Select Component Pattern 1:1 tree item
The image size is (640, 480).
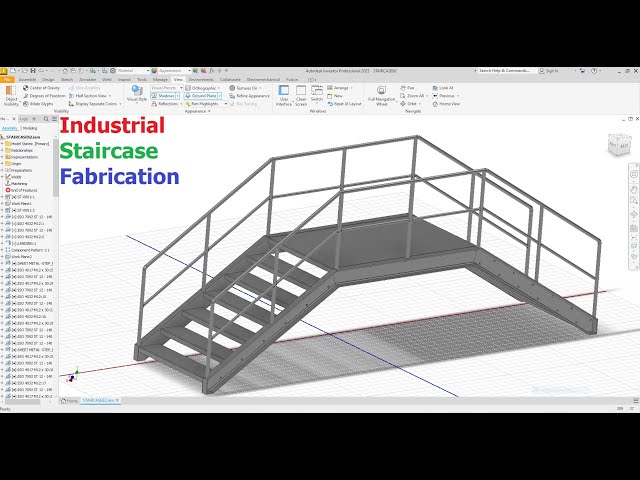(x=27, y=250)
